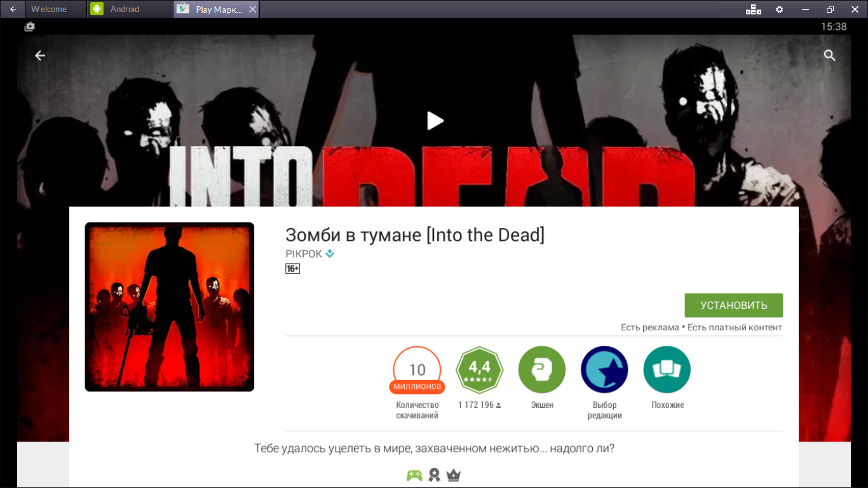Screen dimensions: 868x488
Task: Click the screenshot camera icon in status bar
Action: [29, 27]
